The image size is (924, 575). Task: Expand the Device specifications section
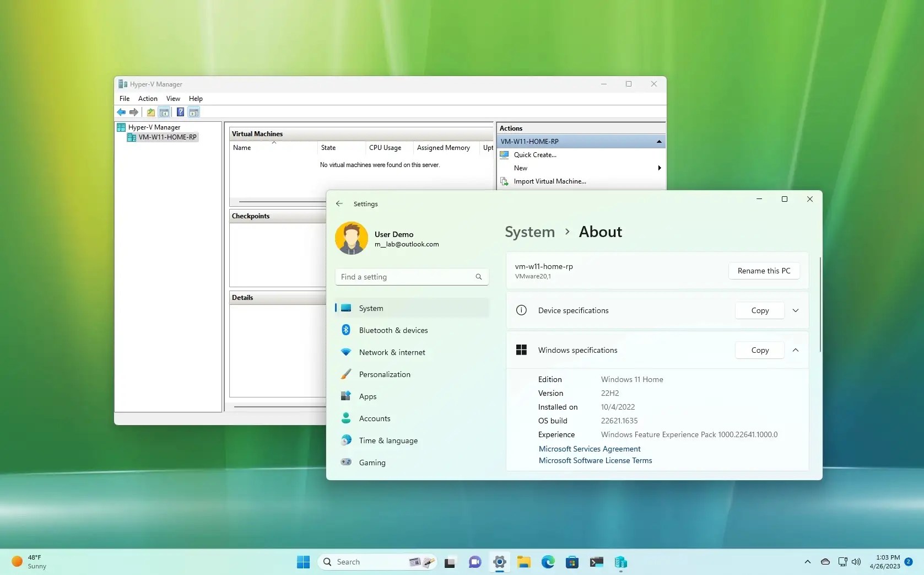click(x=795, y=310)
